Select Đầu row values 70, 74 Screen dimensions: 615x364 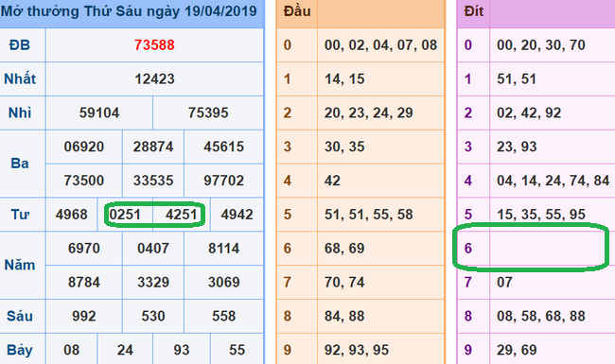coord(344,282)
